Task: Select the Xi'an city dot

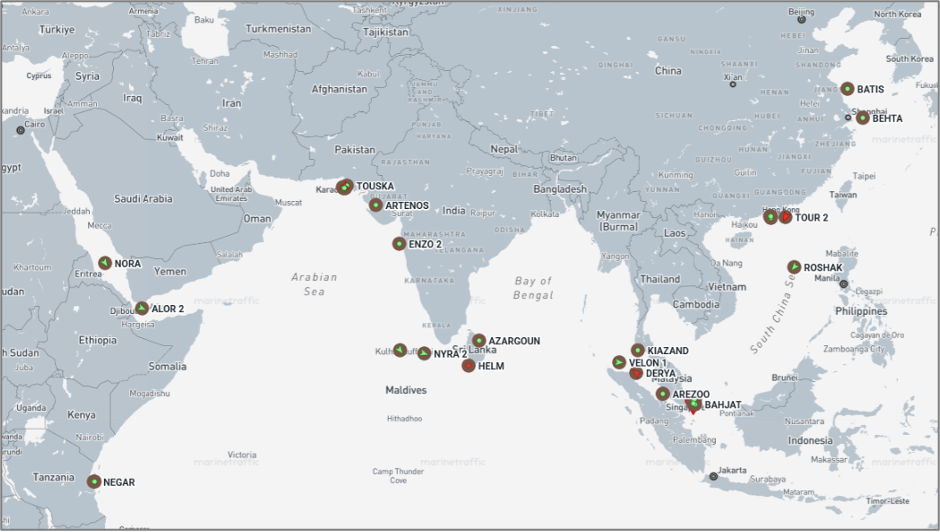Action: (x=733, y=85)
